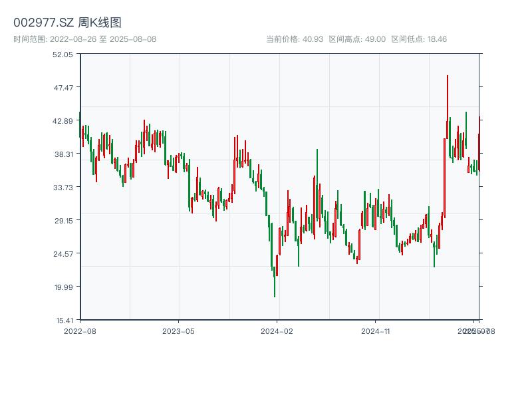Image resolution: width=532 pixels, height=399 pixels.
Task: Click the tallest red candle peaking near 49
Action: (x=447, y=106)
